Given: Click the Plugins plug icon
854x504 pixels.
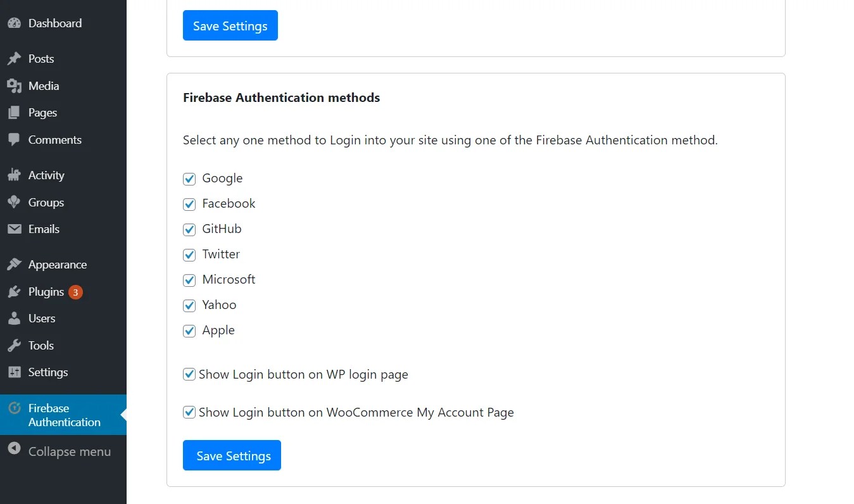Looking at the screenshot, I should tap(14, 292).
